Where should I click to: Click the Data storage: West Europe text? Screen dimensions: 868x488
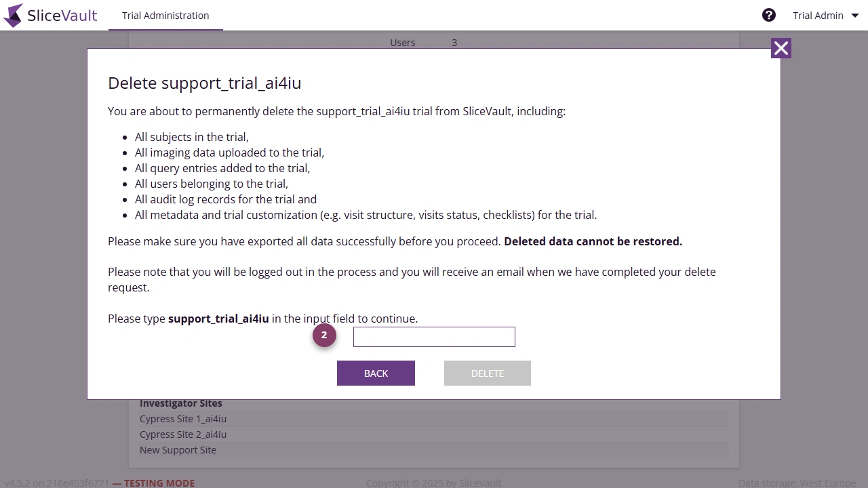pos(797,483)
